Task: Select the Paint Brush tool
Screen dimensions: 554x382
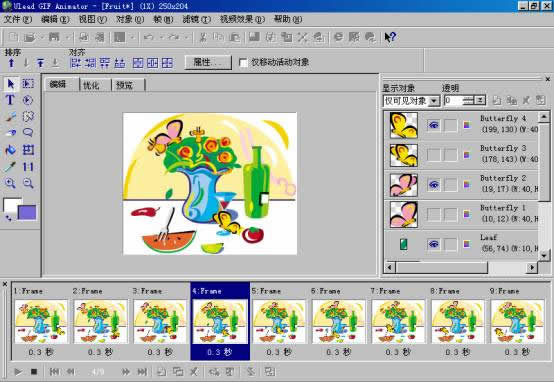Action: coord(11,117)
